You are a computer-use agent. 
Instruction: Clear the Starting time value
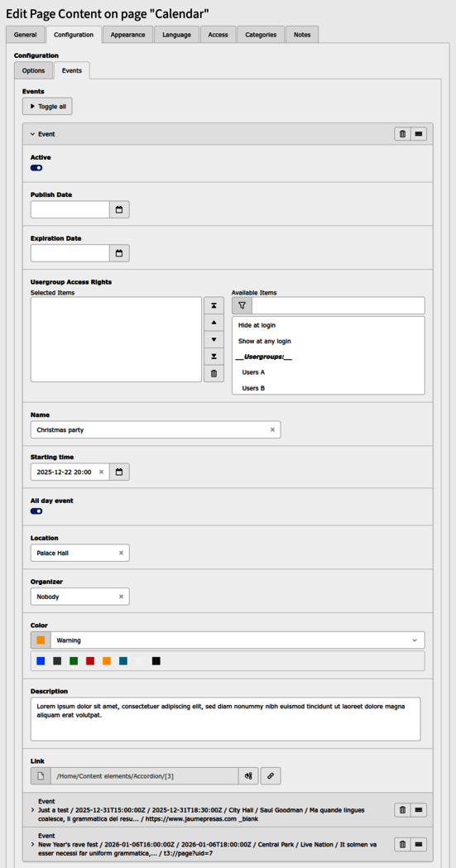(101, 472)
